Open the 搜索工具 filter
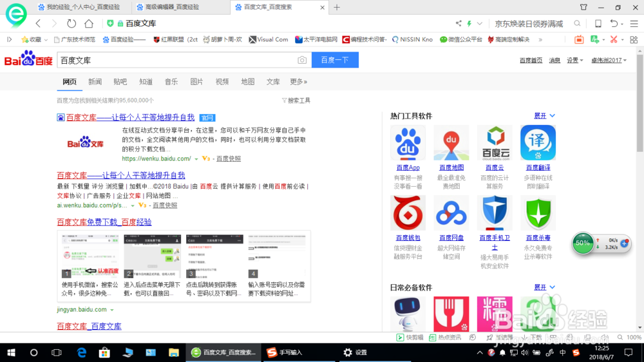Screen dimensions: 644x362 (296, 100)
